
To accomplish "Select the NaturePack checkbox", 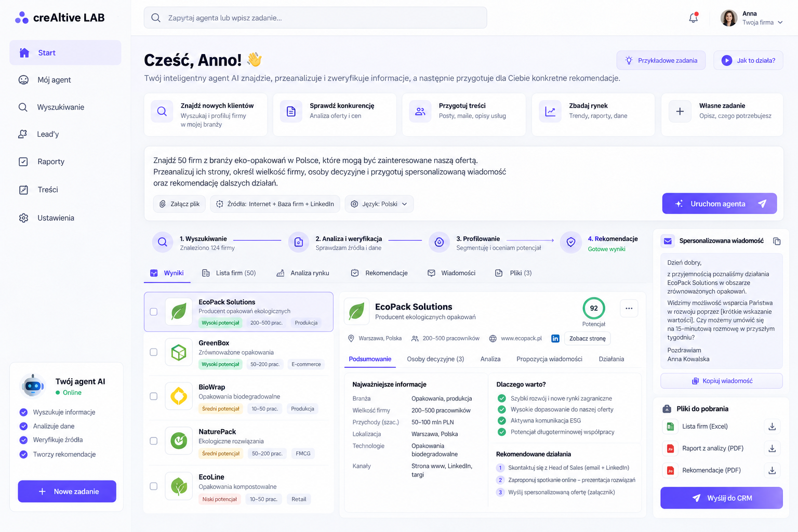I will (154, 441).
